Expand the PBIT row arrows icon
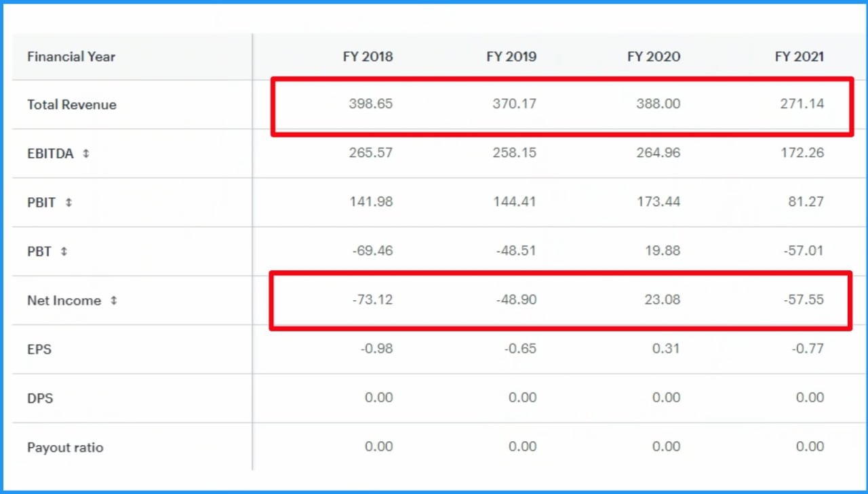This screenshot has width=868, height=494. pyautogui.click(x=68, y=203)
